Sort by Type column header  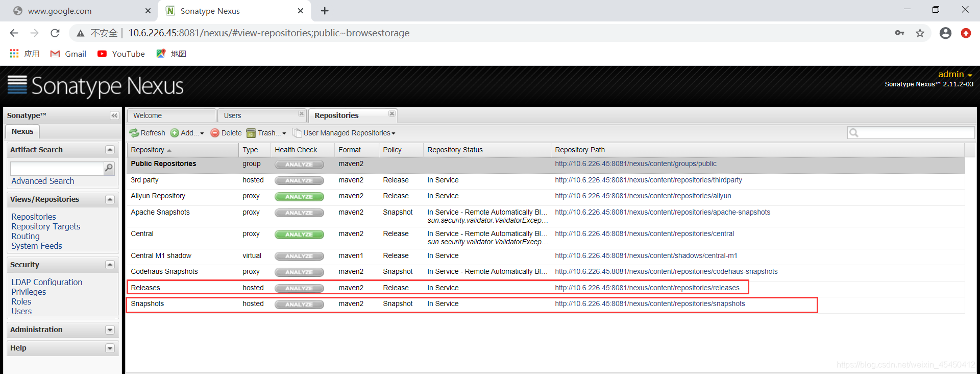point(255,150)
